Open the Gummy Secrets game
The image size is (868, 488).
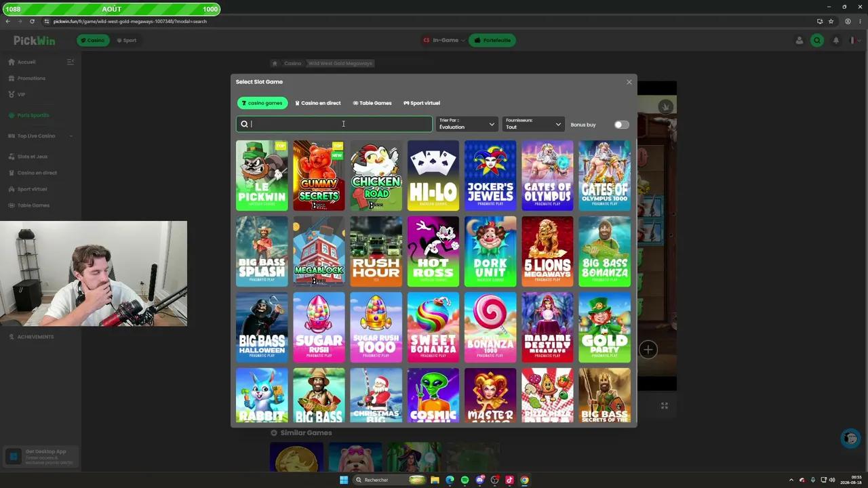pos(319,176)
